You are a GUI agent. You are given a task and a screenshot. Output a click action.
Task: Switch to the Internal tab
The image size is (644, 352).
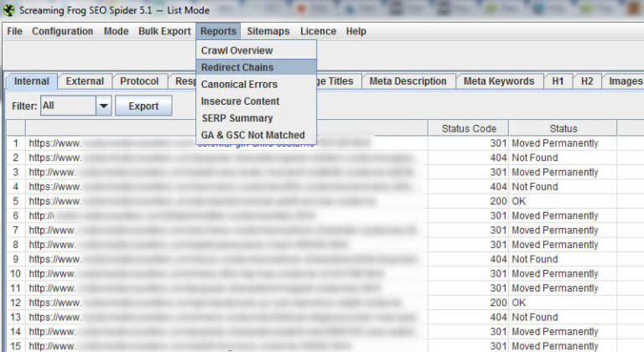[x=31, y=81]
